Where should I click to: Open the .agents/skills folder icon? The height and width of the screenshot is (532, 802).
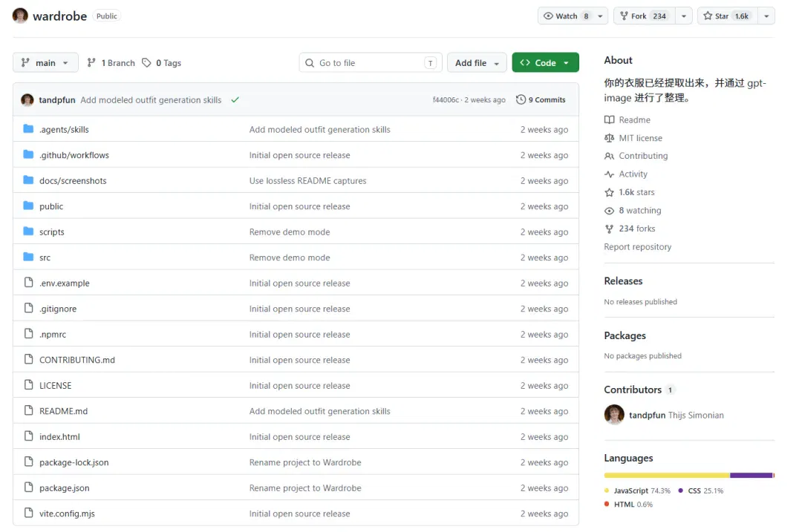pyautogui.click(x=29, y=129)
